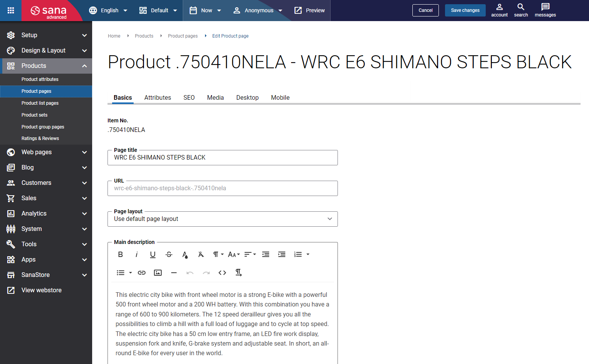Open the account menu icon
The width and height of the screenshot is (589, 364).
coord(499,10)
